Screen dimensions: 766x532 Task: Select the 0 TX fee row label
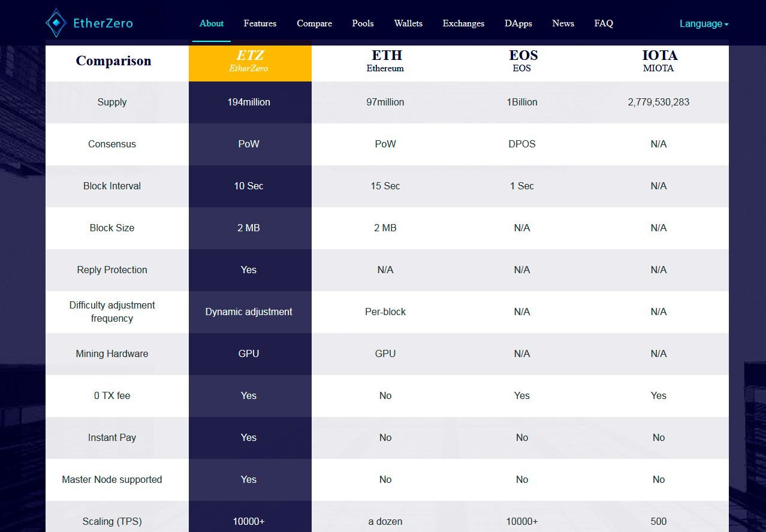(112, 396)
